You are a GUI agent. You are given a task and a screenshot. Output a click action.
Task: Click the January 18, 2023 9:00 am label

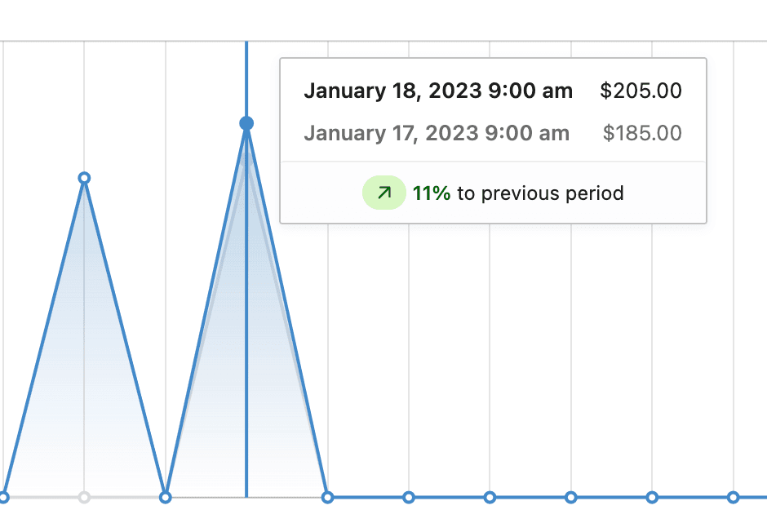[438, 91]
